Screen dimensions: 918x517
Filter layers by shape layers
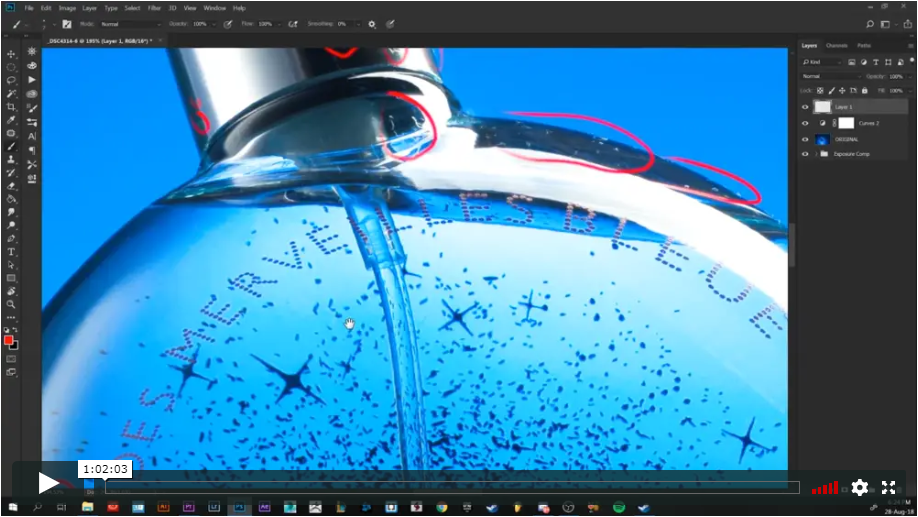click(888, 62)
